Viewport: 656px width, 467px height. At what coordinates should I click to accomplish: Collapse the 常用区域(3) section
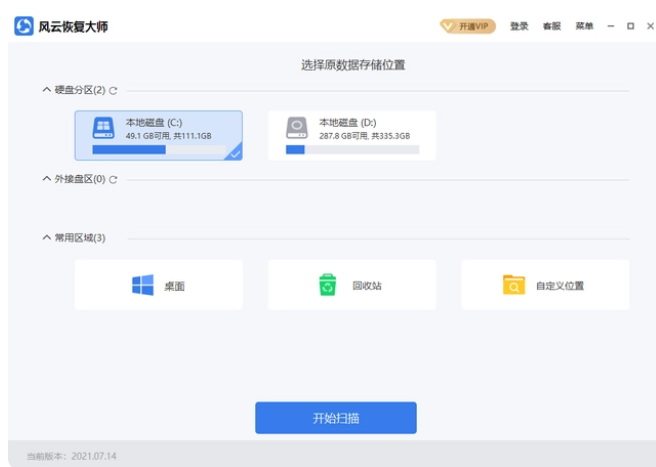click(46, 237)
